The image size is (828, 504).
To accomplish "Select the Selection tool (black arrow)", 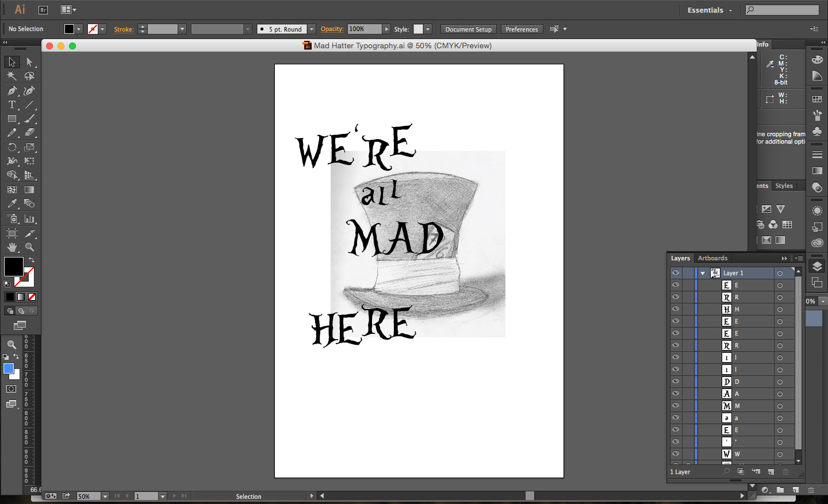I will 12,61.
